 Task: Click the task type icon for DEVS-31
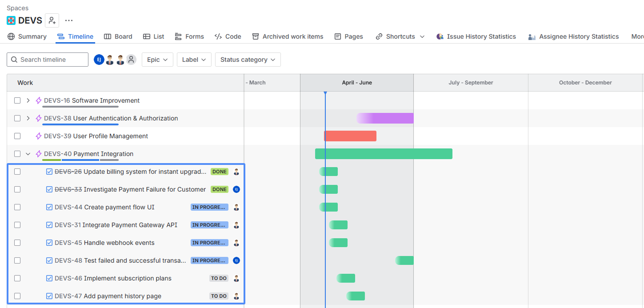(x=49, y=225)
